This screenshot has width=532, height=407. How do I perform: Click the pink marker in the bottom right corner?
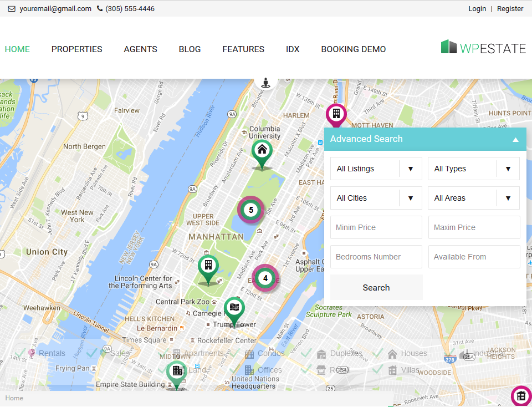[520, 396]
